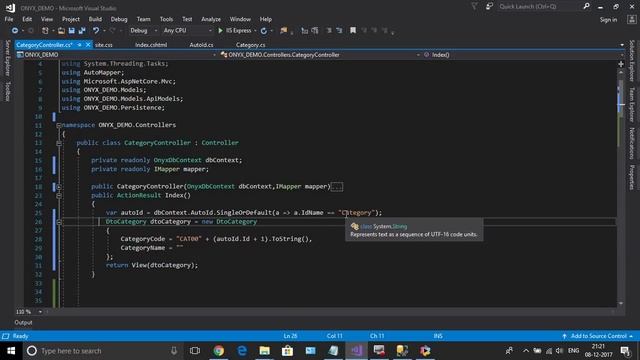
Task: Click the Windows Type here to search box
Action: click(x=102, y=351)
